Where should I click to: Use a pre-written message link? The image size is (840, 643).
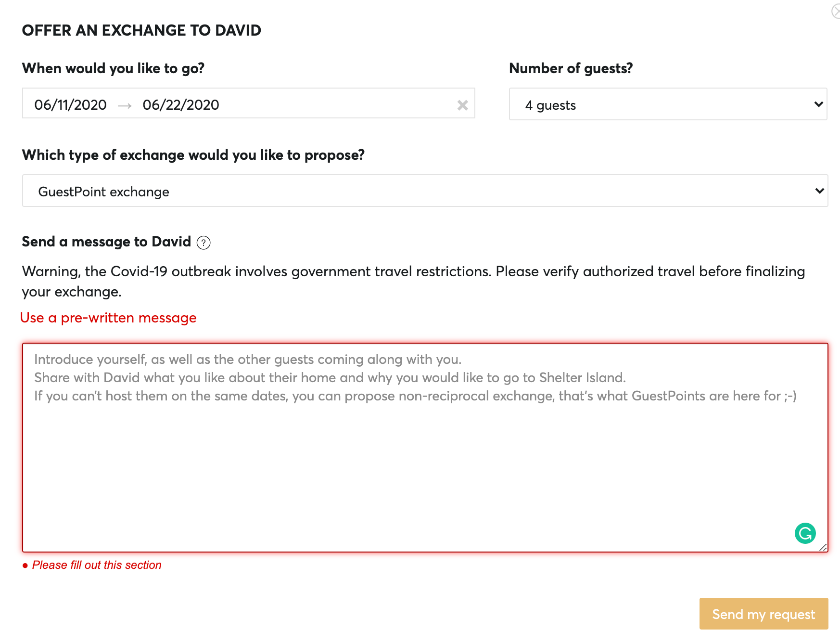(x=108, y=318)
